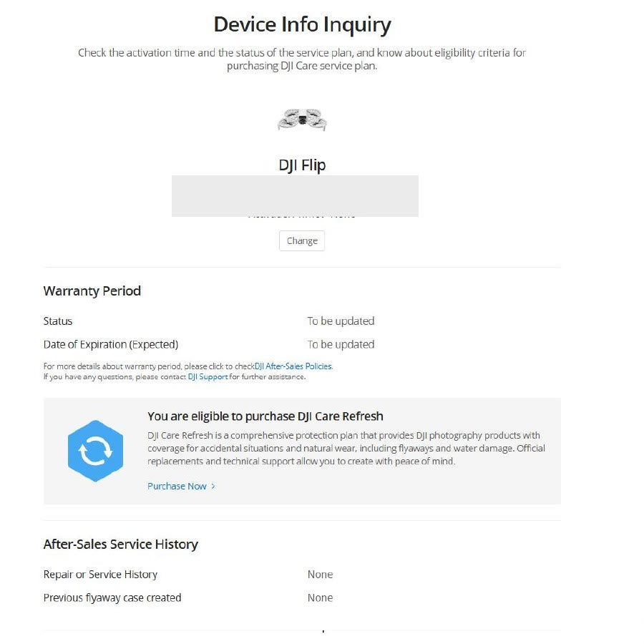Click the DJI Flip product name

pyautogui.click(x=302, y=165)
